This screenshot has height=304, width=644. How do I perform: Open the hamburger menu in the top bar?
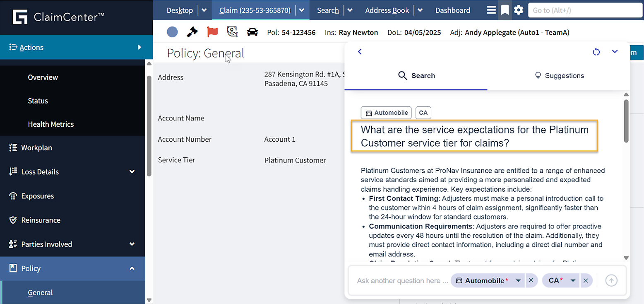[x=492, y=10]
